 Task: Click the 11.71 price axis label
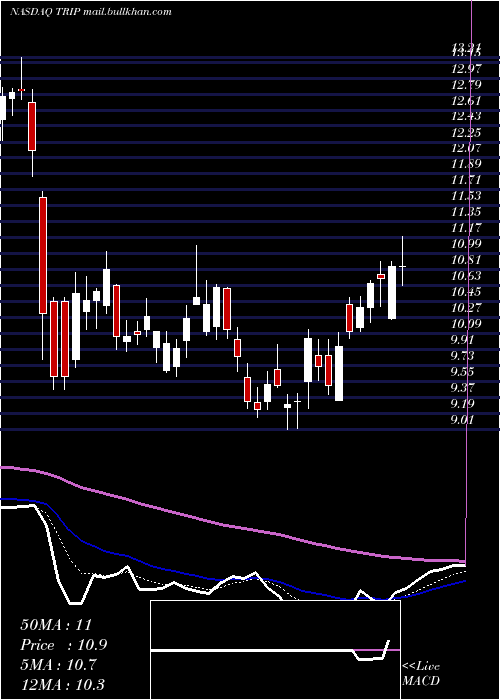click(467, 180)
